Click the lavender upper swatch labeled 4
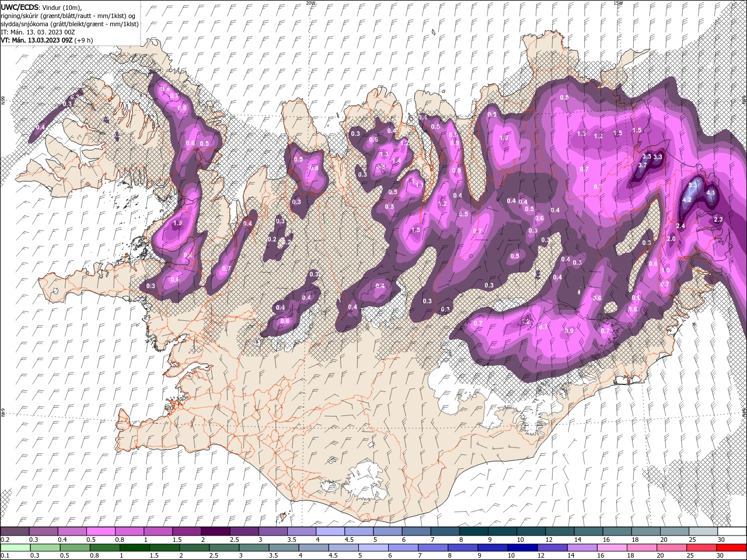 [330, 531]
